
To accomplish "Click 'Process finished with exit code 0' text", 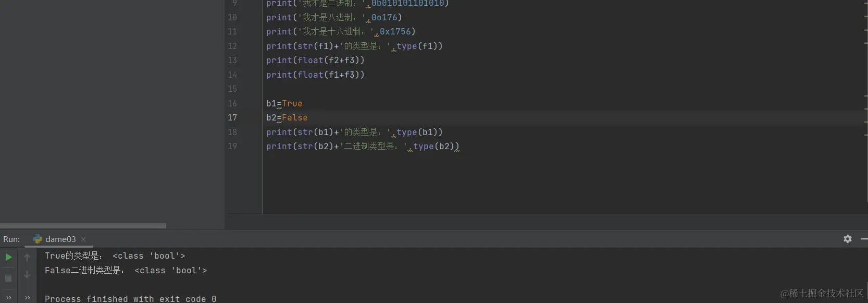I will [131, 299].
